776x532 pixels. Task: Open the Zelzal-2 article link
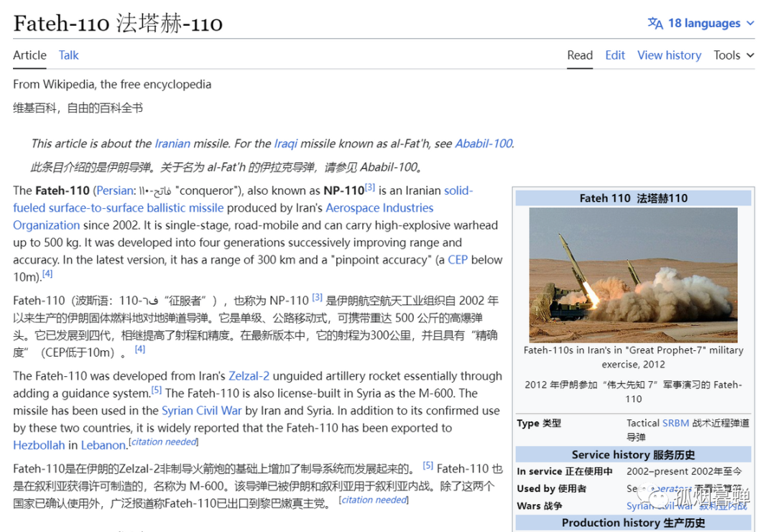pyautogui.click(x=249, y=375)
